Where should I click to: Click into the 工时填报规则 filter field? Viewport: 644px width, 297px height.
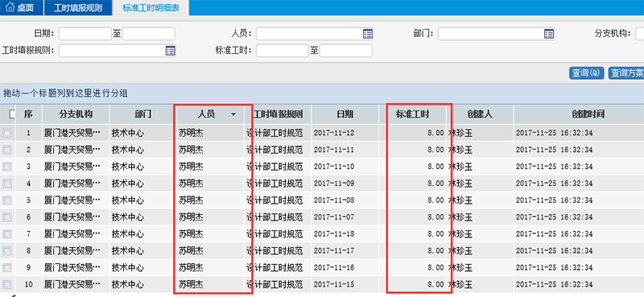coord(118,51)
